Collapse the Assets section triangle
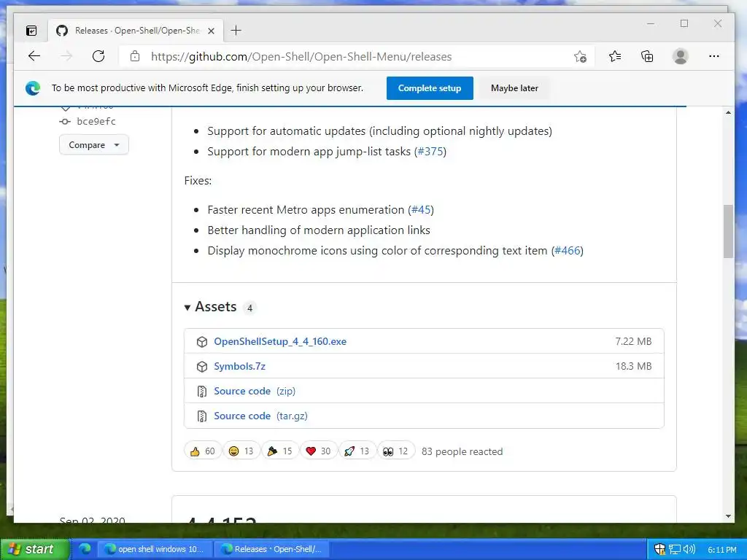 click(187, 308)
